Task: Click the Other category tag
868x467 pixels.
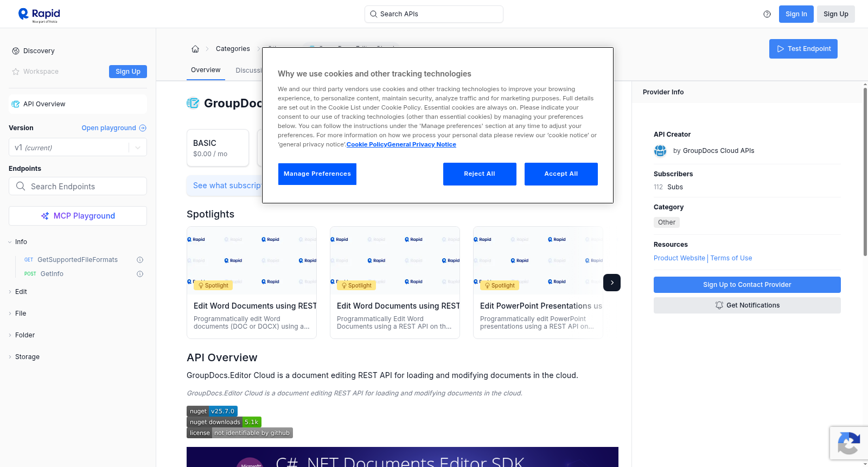Action: [x=667, y=222]
